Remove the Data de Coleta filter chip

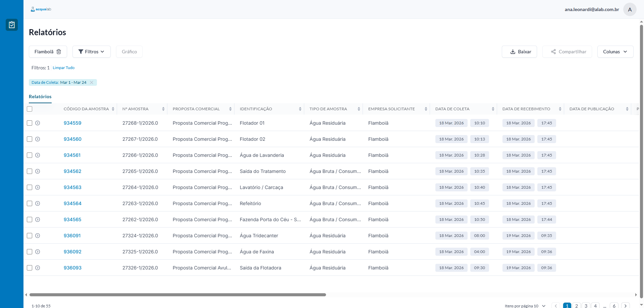coord(92,82)
